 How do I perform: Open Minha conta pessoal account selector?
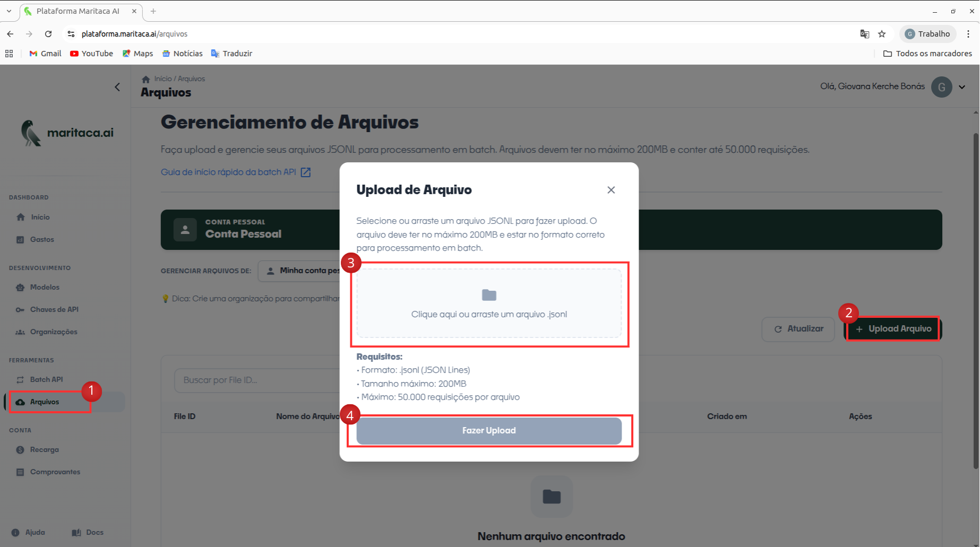click(x=300, y=271)
